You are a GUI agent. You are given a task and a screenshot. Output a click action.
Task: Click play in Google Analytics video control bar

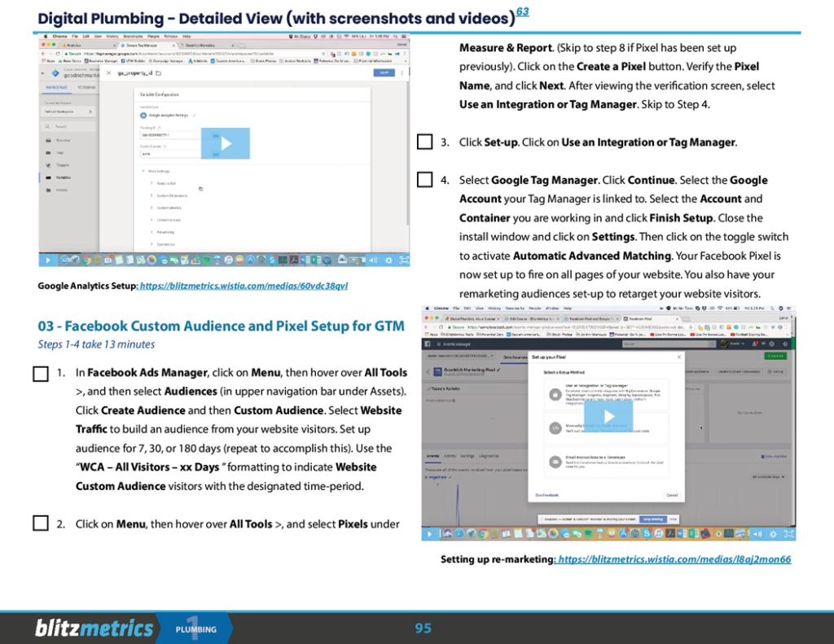48,260
